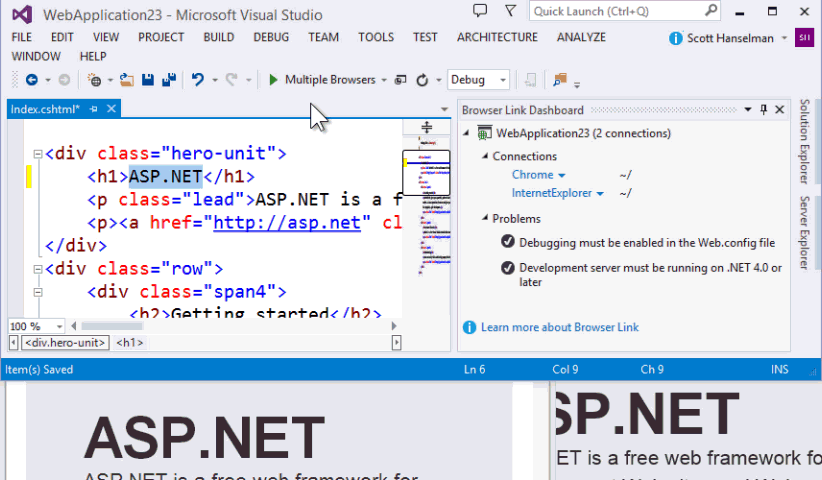Viewport: 822px width, 480px height.
Task: Open Learn more about Browser Link
Action: point(559,328)
